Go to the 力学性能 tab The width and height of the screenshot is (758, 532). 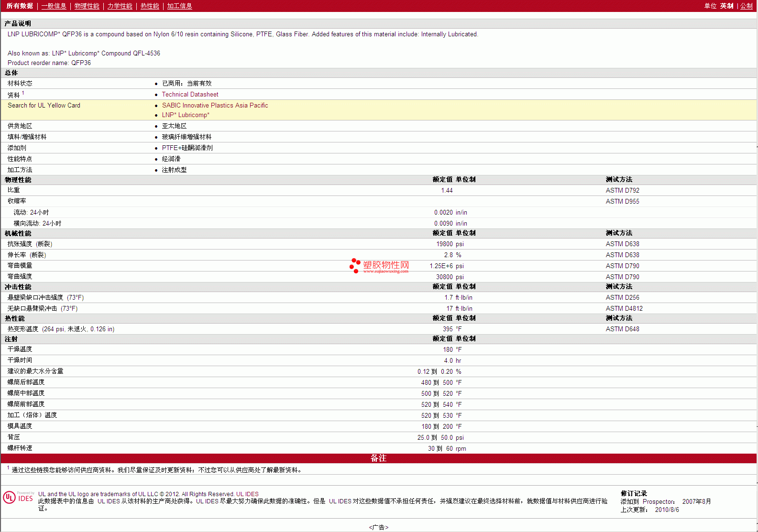click(120, 6)
